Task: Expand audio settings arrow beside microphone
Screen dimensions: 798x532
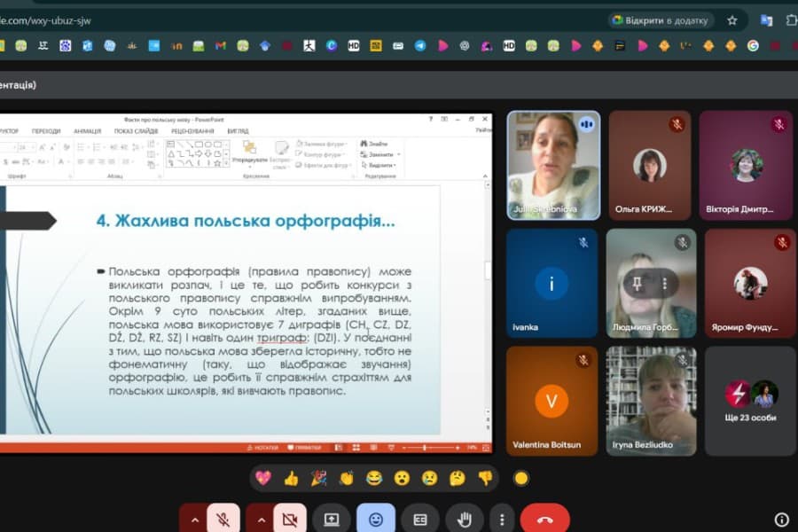Action: point(195,520)
